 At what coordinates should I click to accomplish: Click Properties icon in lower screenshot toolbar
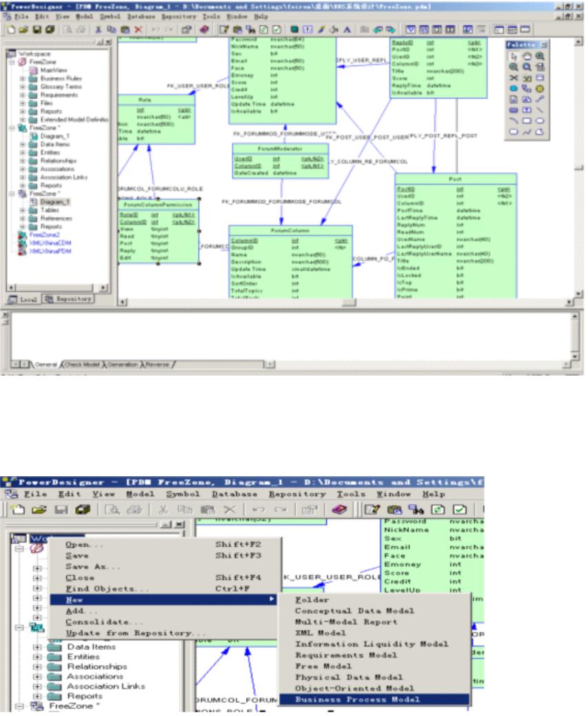pos(310,509)
